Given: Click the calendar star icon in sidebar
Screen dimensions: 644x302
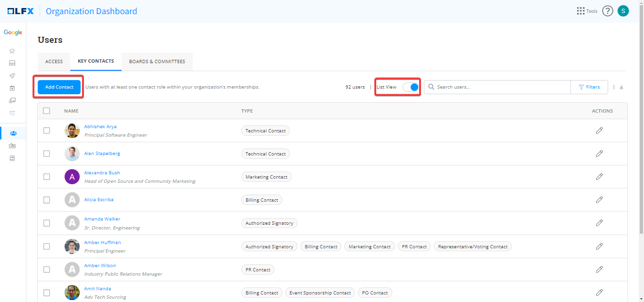Looking at the screenshot, I should tap(12, 88).
